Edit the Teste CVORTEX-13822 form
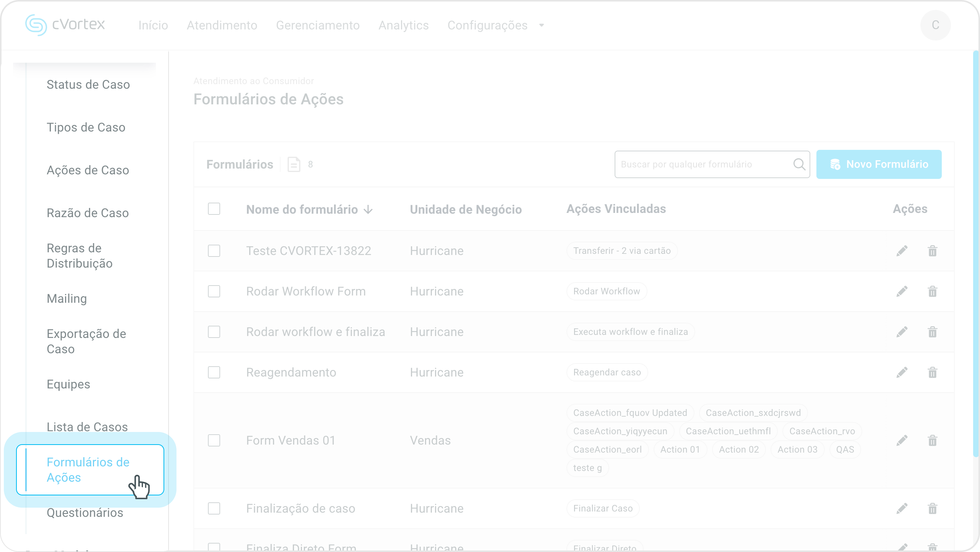Viewport: 980px width, 552px height. click(x=902, y=251)
